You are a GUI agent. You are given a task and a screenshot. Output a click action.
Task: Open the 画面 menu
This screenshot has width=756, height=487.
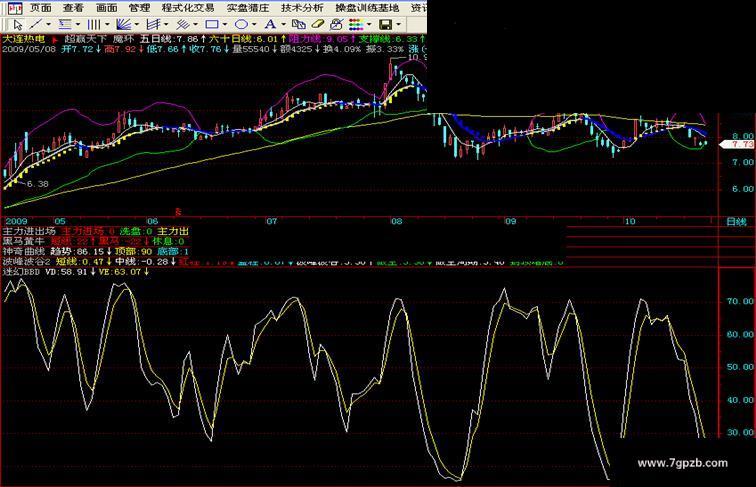107,8
